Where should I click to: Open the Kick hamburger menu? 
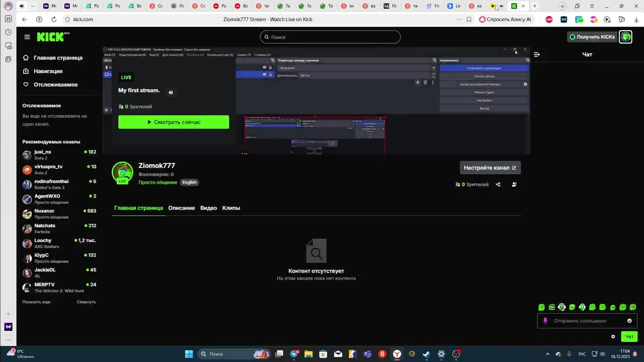[x=27, y=37]
